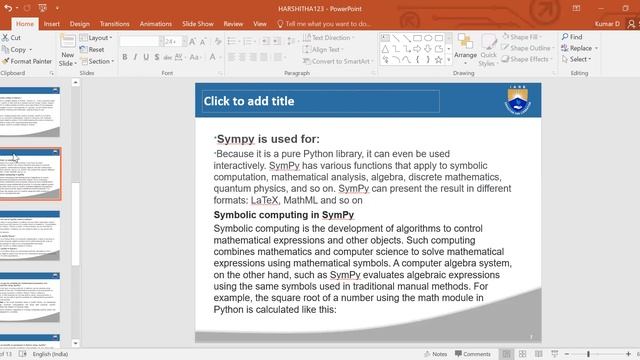Open the account user icon
Screen dimensions: 640x360
631,24
